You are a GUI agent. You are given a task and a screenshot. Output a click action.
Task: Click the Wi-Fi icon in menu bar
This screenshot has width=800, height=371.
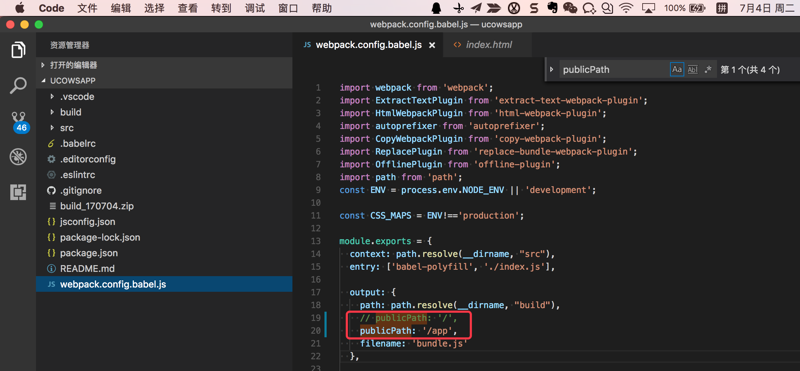tap(626, 8)
